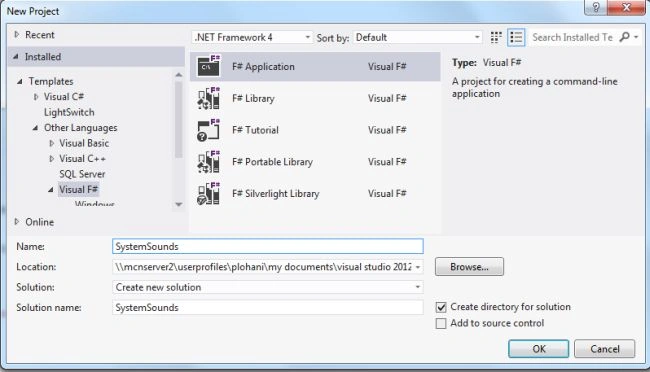This screenshot has width=650, height=372.
Task: Open the .NET Framework 4 dropdown
Action: 252,37
